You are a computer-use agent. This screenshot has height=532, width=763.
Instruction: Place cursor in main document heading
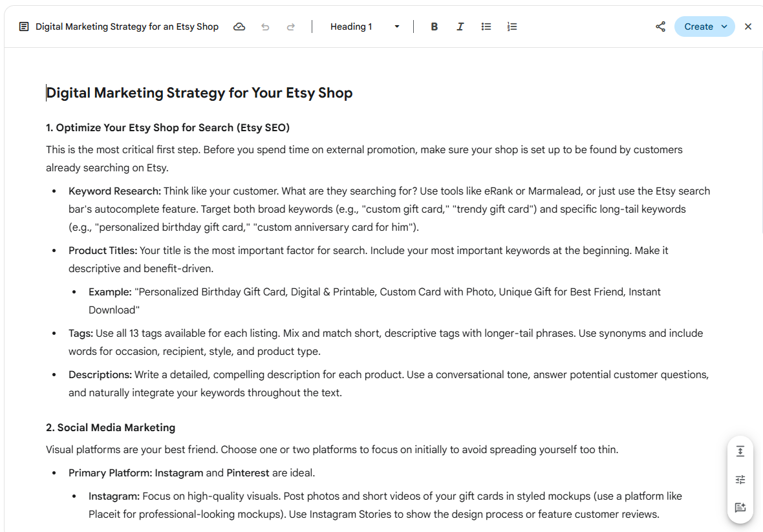pyautogui.click(x=199, y=93)
